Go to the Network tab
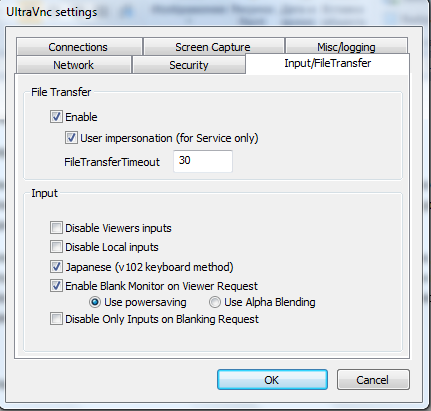431x411 pixels. [73, 65]
